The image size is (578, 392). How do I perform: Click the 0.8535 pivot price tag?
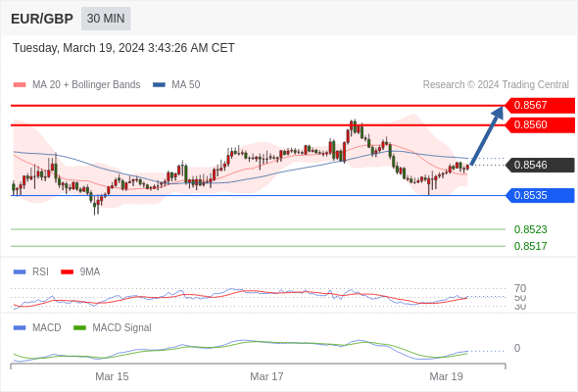click(x=540, y=195)
